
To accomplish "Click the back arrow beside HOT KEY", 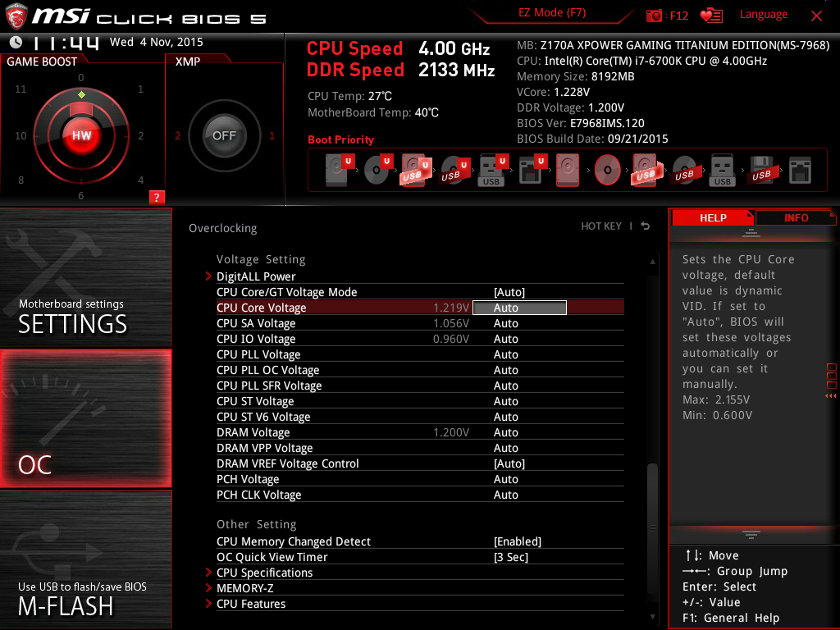I will click(x=646, y=226).
